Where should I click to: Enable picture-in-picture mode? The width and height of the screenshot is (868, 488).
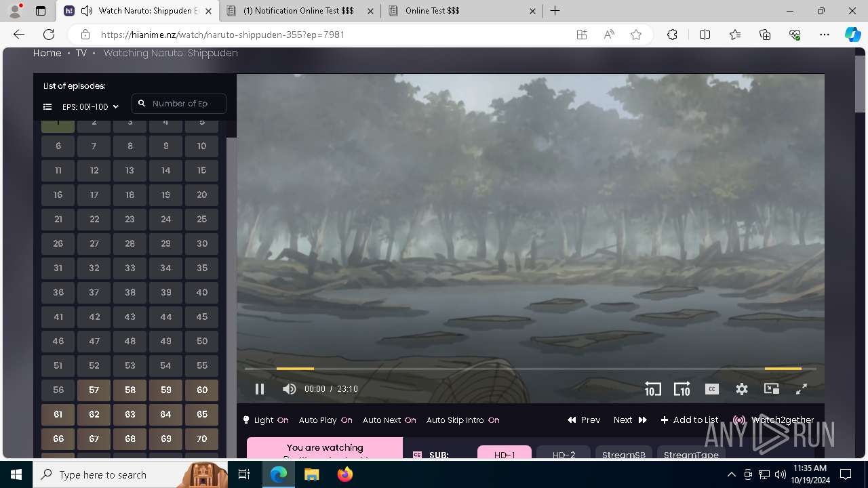point(772,389)
